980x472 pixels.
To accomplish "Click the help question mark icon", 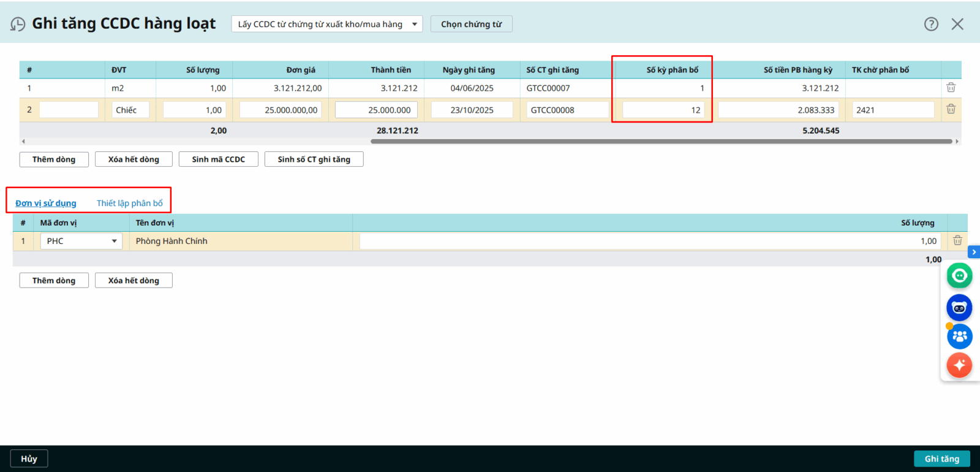I will (931, 24).
